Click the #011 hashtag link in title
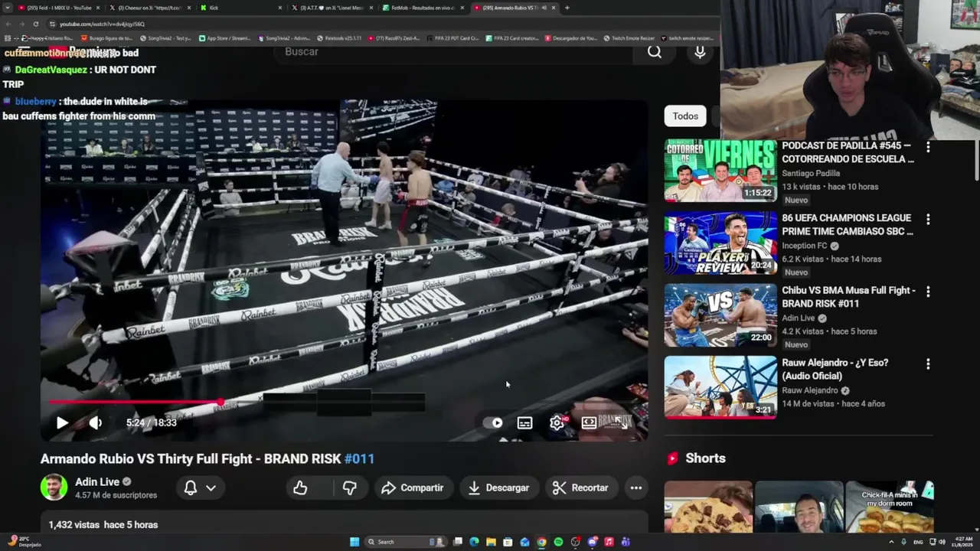The height and width of the screenshot is (551, 980). (x=359, y=458)
